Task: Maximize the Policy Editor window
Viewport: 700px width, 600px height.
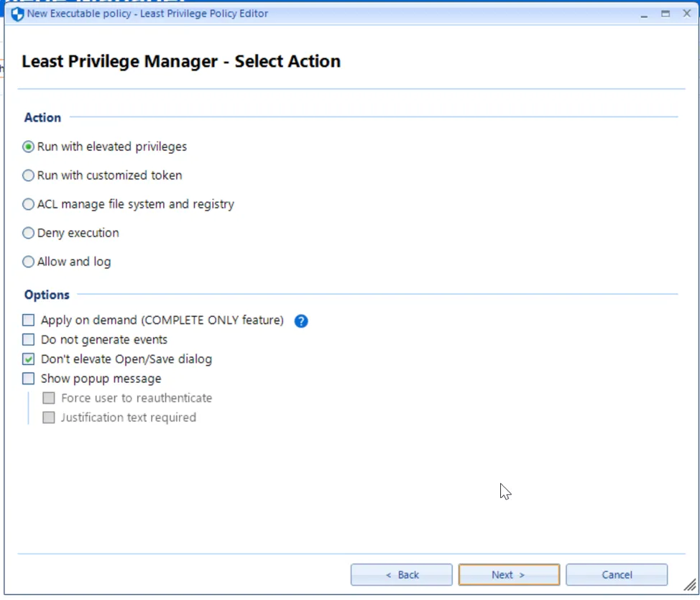Action: point(666,14)
